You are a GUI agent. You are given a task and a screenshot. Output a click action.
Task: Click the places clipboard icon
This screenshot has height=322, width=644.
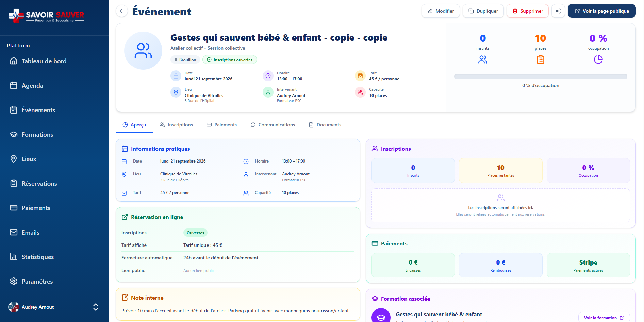541,60
